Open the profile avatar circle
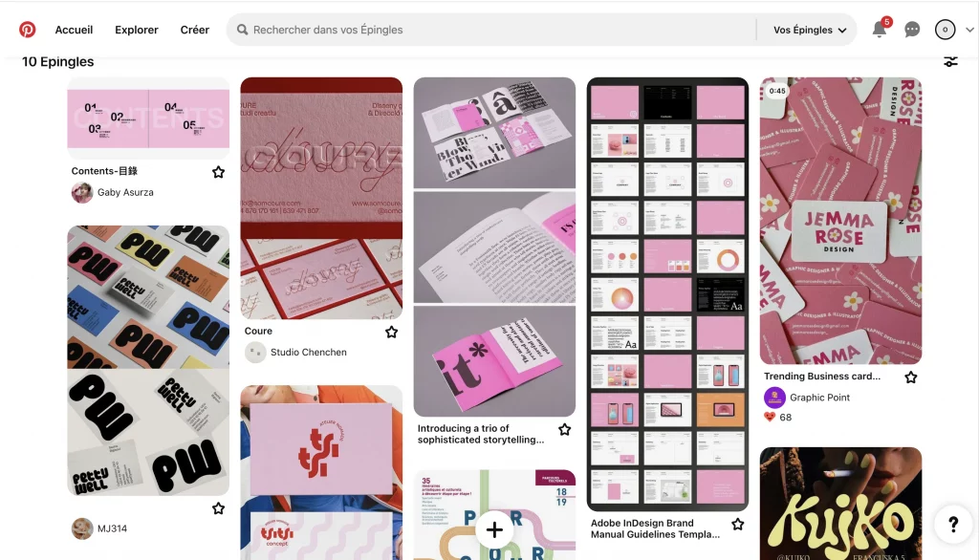Screen dimensions: 979x560 pos(945,30)
